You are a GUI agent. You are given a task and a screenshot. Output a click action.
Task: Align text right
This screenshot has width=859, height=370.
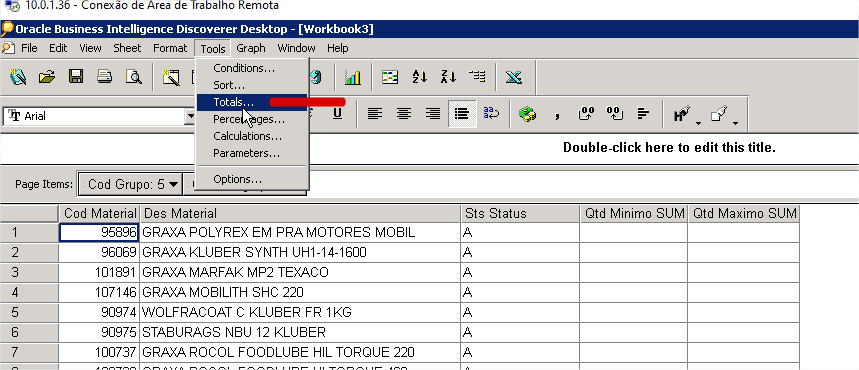click(x=433, y=114)
